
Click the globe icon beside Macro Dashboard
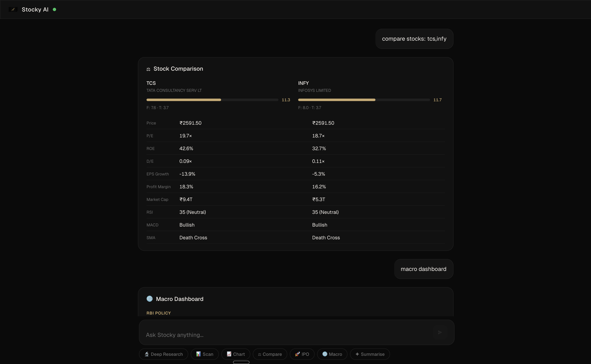pos(150,299)
